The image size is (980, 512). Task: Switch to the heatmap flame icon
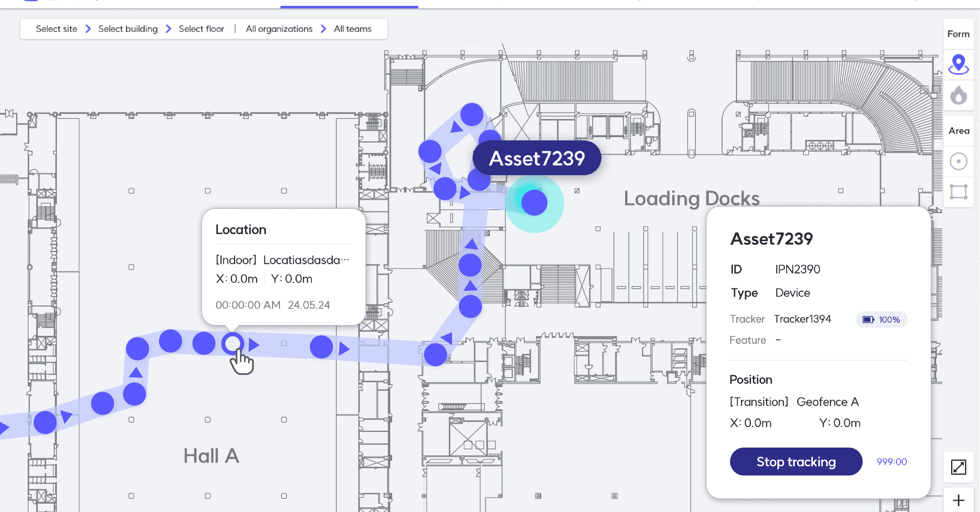(958, 95)
